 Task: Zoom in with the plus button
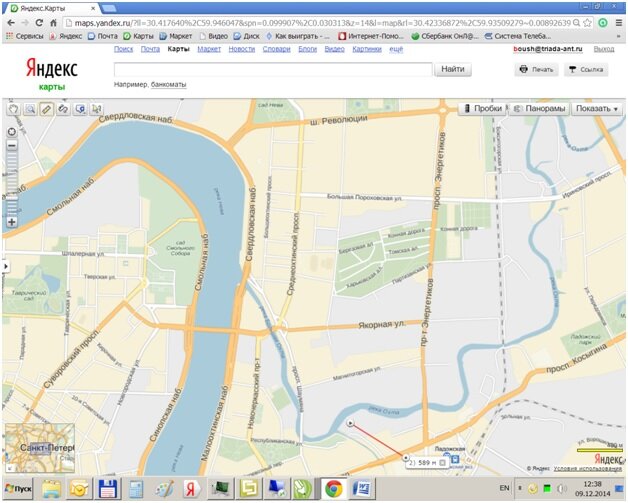tap(12, 222)
